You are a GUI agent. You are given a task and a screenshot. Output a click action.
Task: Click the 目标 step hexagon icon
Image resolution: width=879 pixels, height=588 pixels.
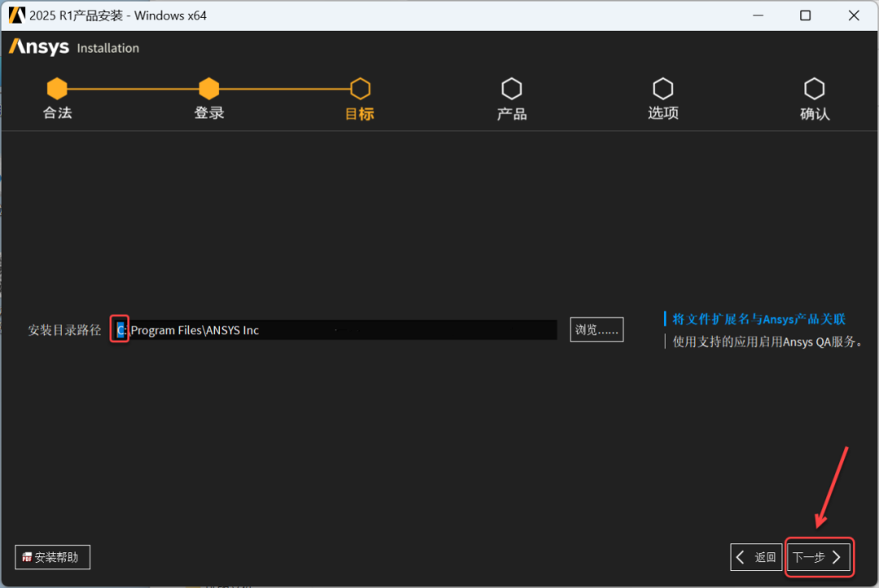click(x=360, y=89)
